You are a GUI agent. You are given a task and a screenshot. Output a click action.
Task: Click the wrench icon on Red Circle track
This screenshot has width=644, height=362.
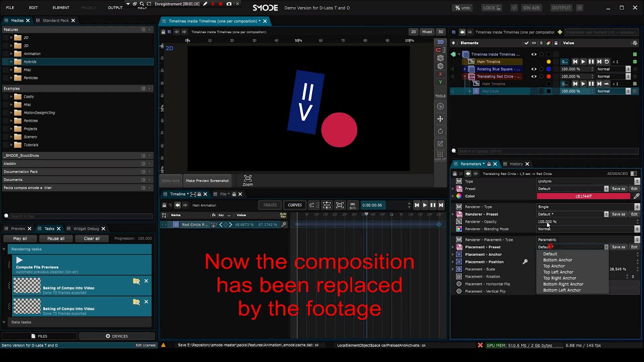click(x=284, y=225)
